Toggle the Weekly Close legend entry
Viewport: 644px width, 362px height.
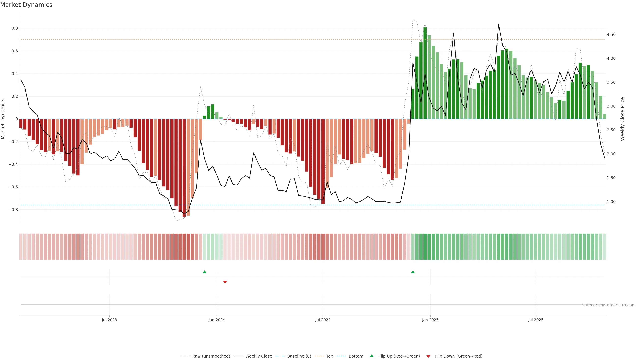click(x=258, y=356)
